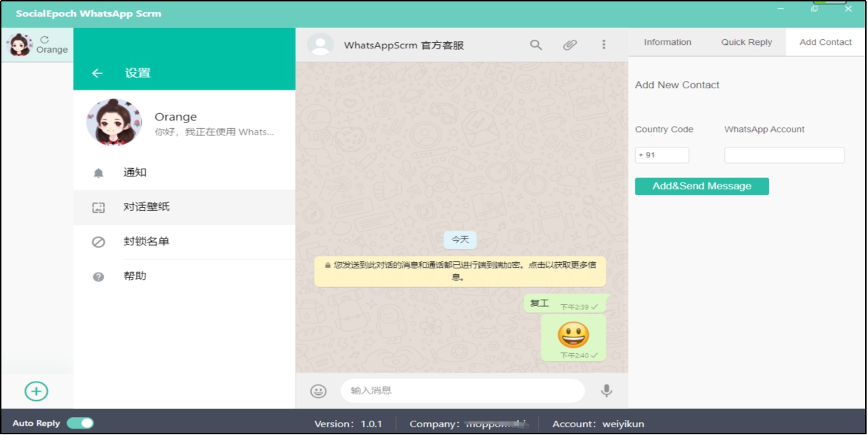This screenshot has height=435, width=868.
Task: Open the Orange account avatar in sidebar
Action: pyautogui.click(x=20, y=45)
